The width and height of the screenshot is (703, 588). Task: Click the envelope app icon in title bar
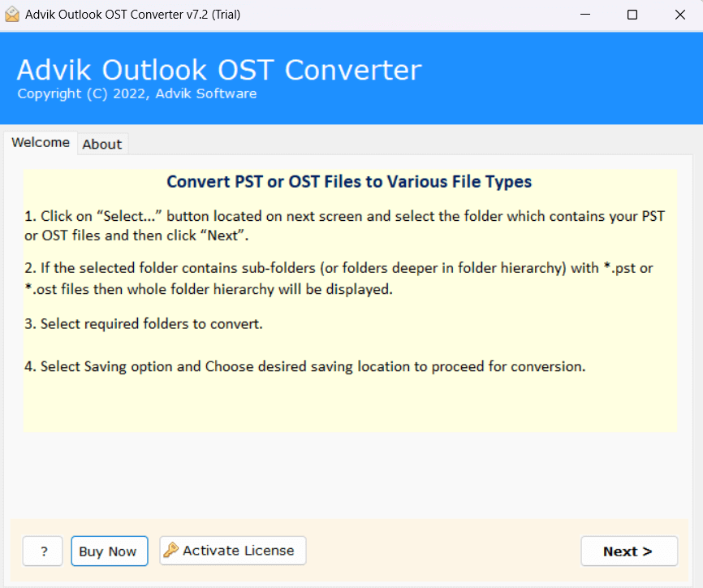12,15
